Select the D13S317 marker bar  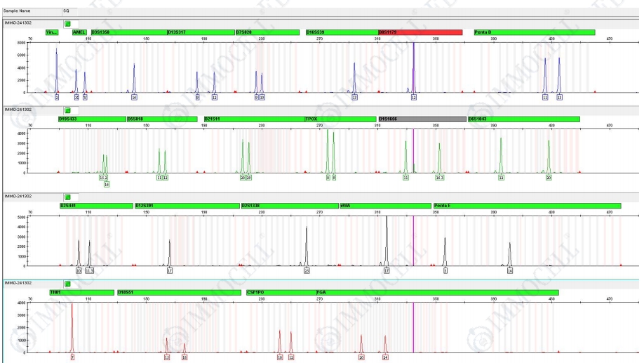201,32
